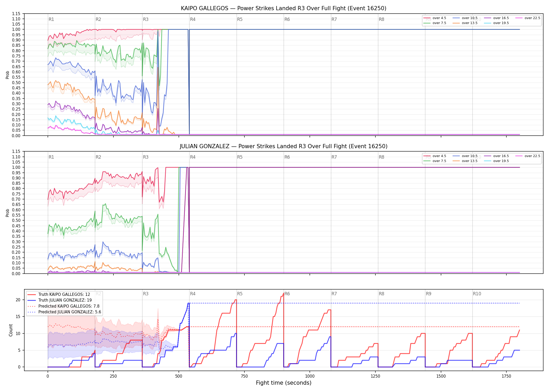Click 'Predicted JULIAN GONZALEZ: 5.6' legend entry
The width and height of the screenshot is (549, 392).
pyautogui.click(x=64, y=312)
